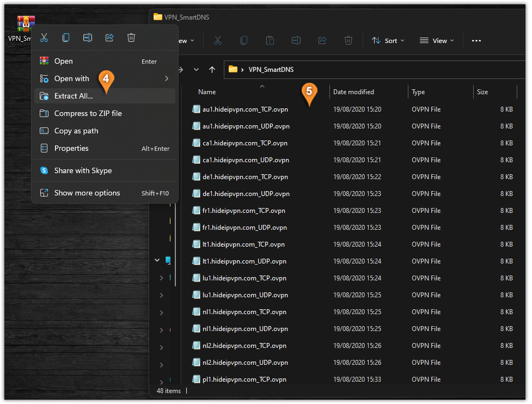Click folder icon in the address bar

click(233, 69)
